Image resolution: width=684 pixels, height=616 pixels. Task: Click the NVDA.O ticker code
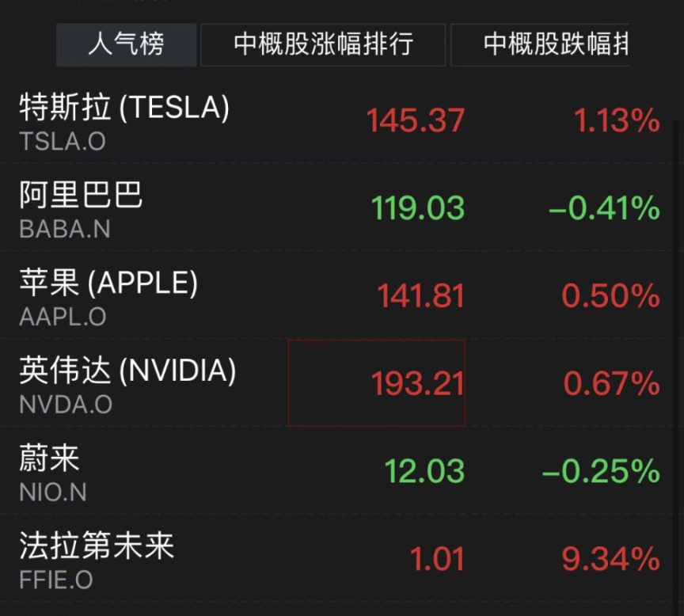(66, 405)
